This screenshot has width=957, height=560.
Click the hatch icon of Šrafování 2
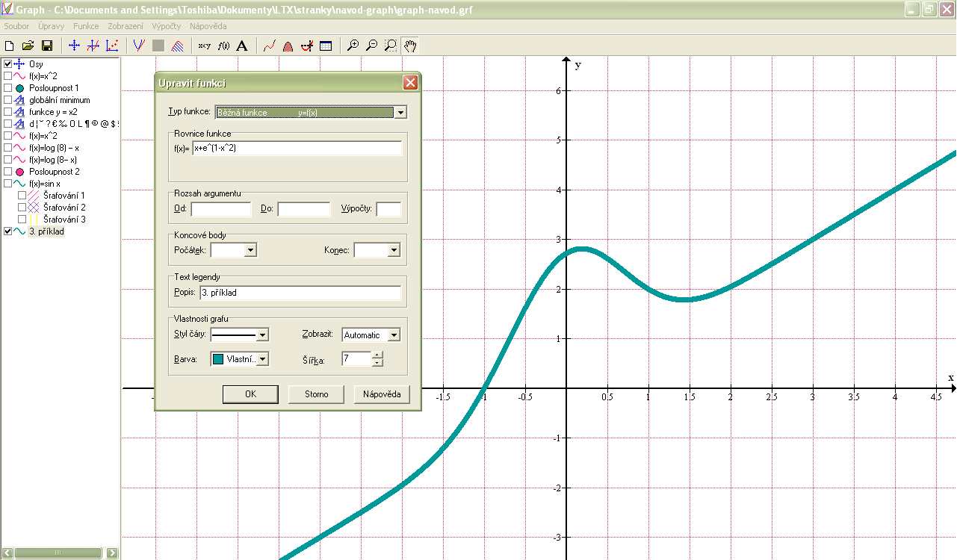click(x=33, y=208)
